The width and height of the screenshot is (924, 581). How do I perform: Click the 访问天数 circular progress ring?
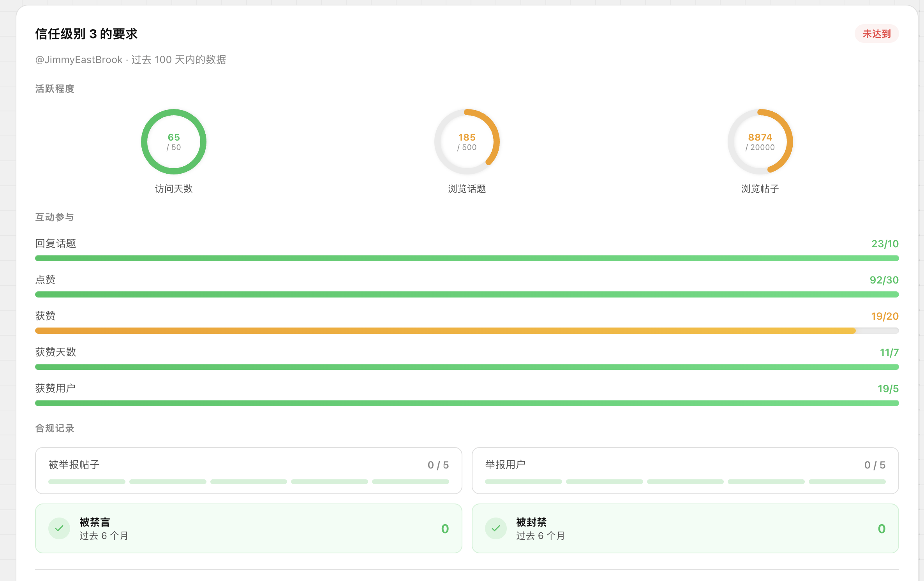(174, 142)
